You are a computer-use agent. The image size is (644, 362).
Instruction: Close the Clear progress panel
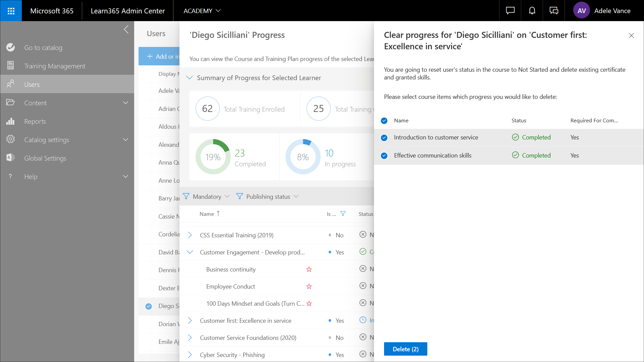pyautogui.click(x=631, y=36)
